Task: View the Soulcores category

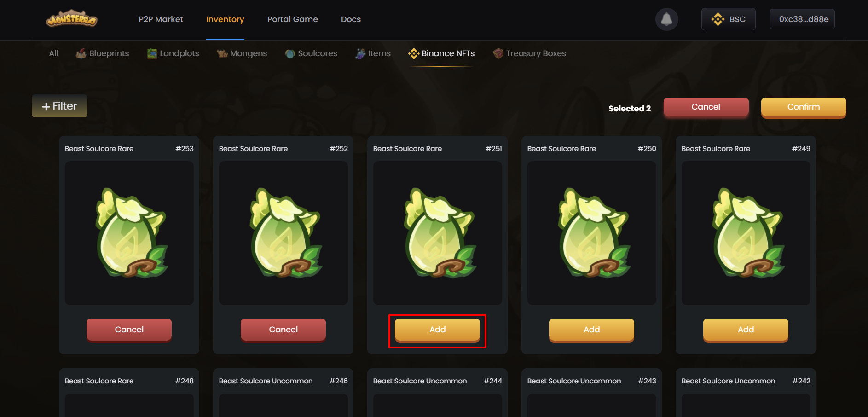Action: coord(311,53)
